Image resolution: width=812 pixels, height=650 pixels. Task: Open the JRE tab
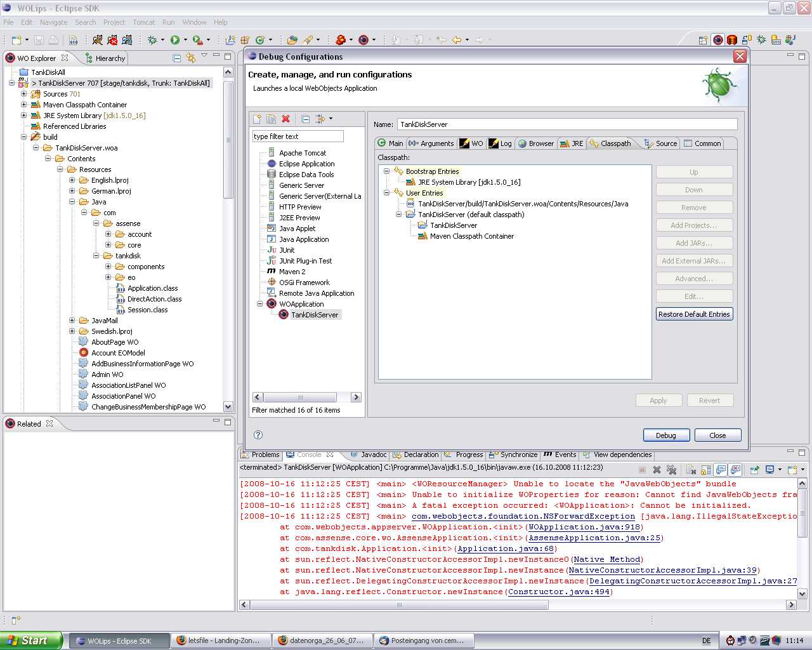tap(572, 143)
